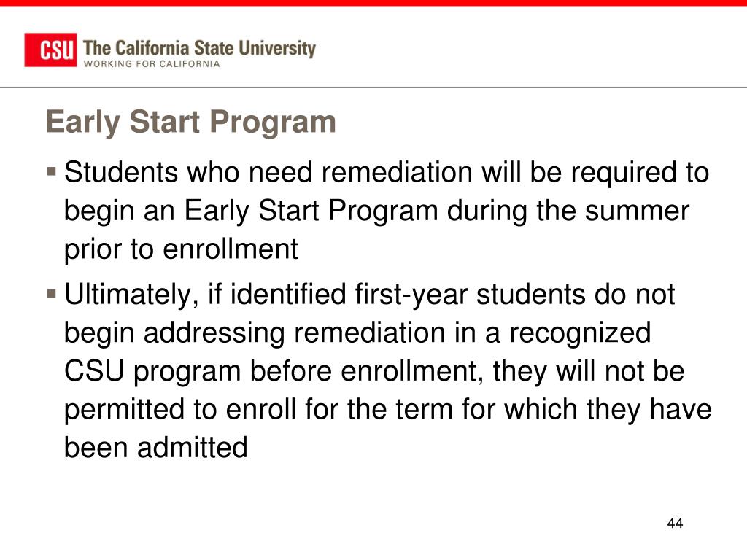
Task: Click the first square bullet marker
Action: point(52,171)
